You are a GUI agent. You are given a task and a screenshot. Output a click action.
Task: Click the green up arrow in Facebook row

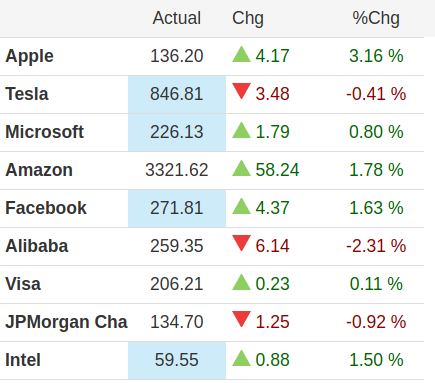pyautogui.click(x=241, y=206)
